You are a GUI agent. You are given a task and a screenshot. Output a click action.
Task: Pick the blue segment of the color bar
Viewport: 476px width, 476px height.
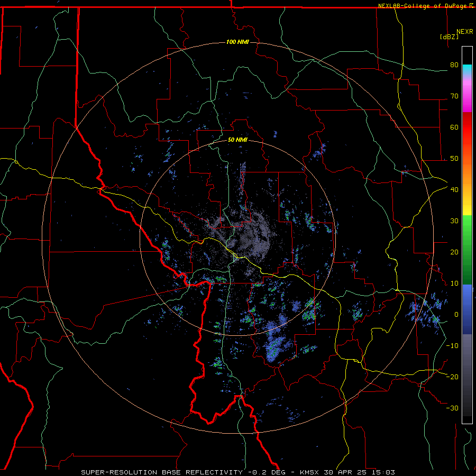point(467,309)
